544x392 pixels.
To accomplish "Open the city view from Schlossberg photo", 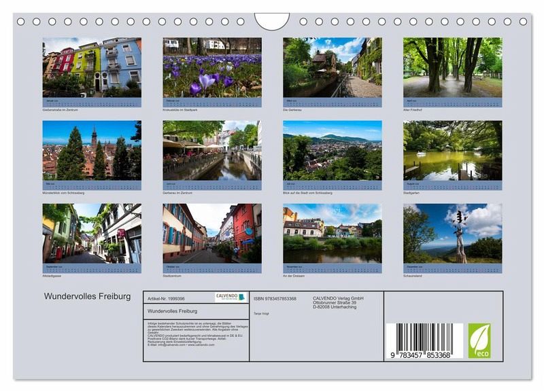I will pyautogui.click(x=333, y=150).
